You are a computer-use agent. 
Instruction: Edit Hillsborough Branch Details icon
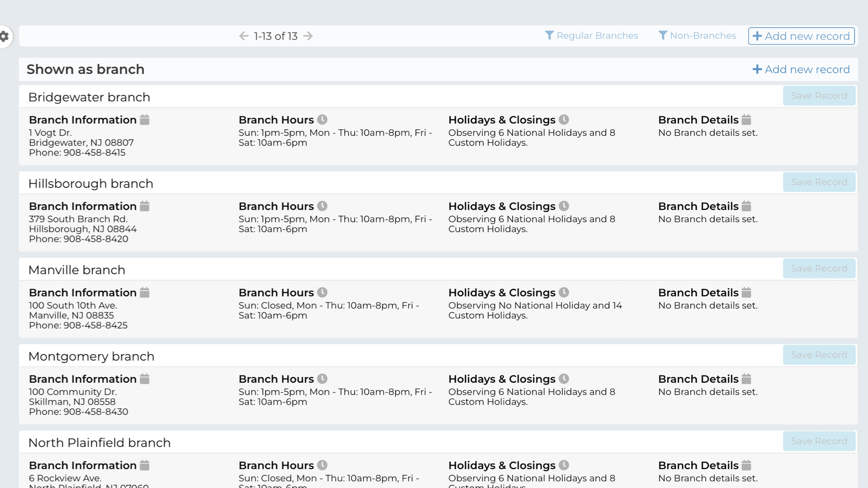tap(746, 206)
